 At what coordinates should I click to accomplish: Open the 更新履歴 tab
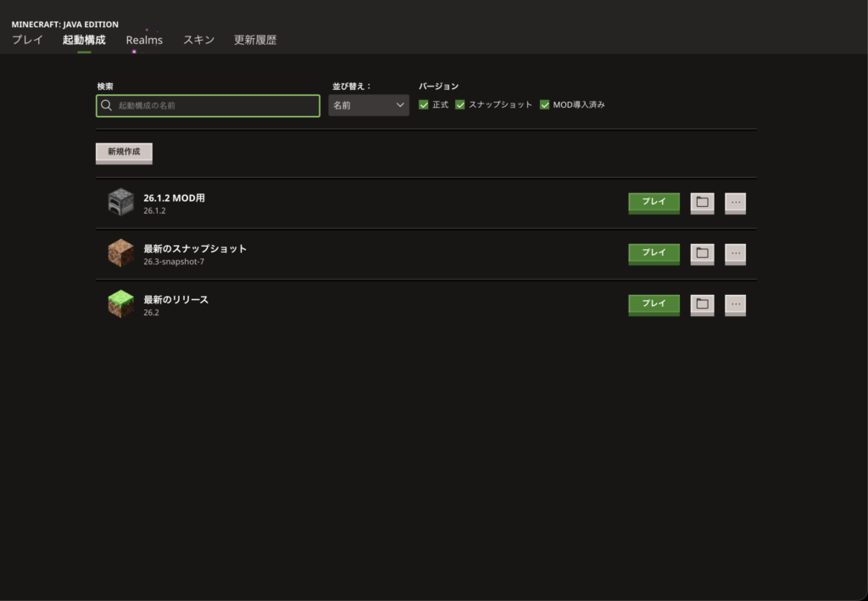point(255,40)
